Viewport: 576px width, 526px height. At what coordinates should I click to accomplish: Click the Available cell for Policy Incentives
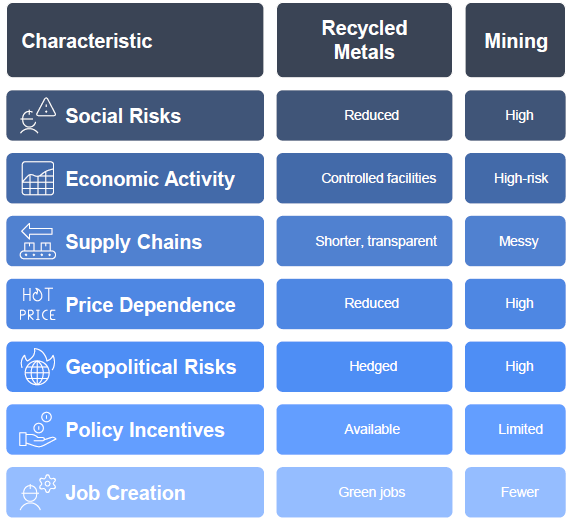click(x=364, y=429)
